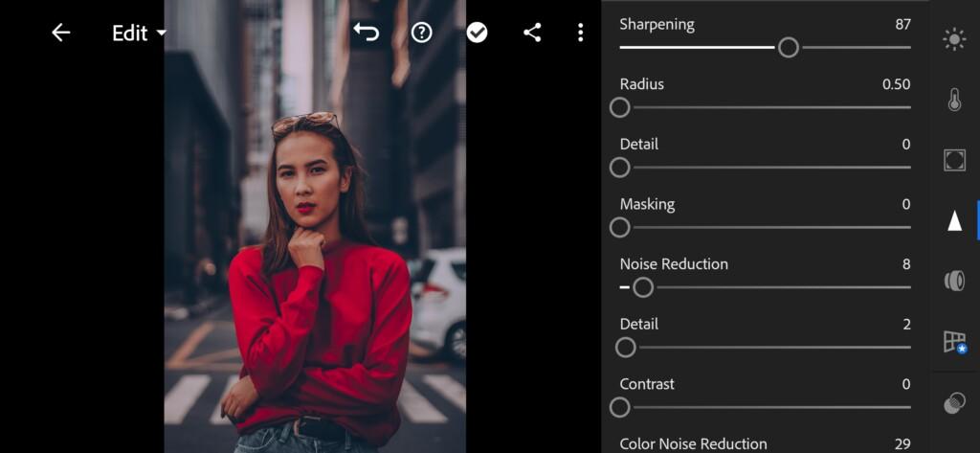
Task: Go back with the left arrow icon
Action: tap(60, 33)
